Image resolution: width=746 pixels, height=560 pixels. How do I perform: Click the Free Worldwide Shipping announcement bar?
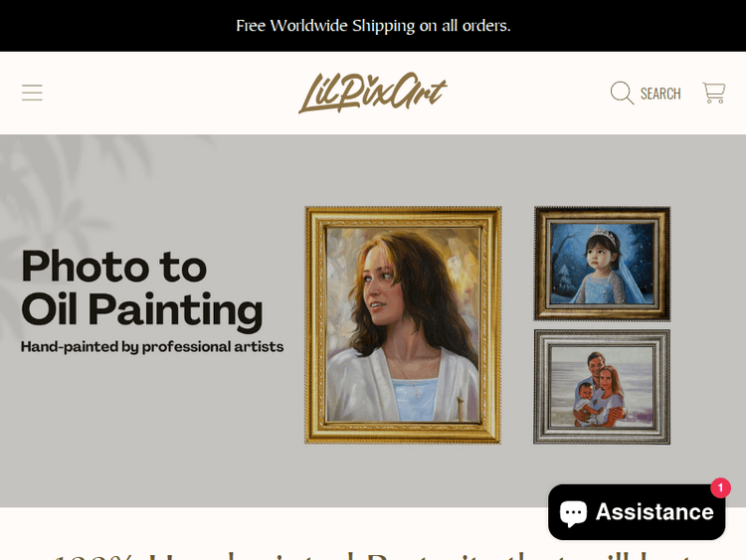point(373,26)
